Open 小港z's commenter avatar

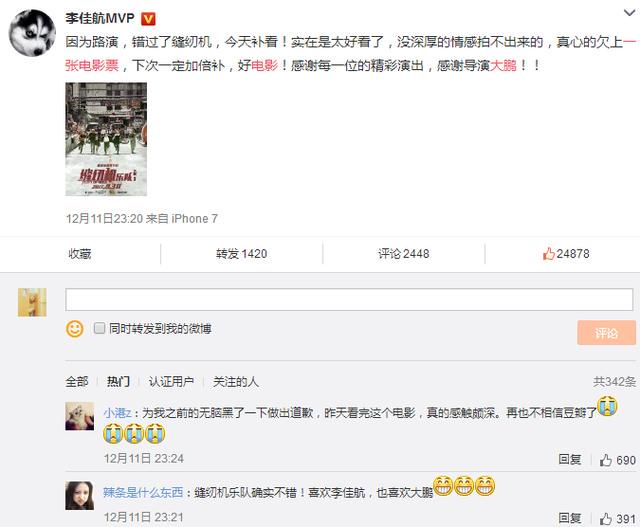tap(80, 416)
